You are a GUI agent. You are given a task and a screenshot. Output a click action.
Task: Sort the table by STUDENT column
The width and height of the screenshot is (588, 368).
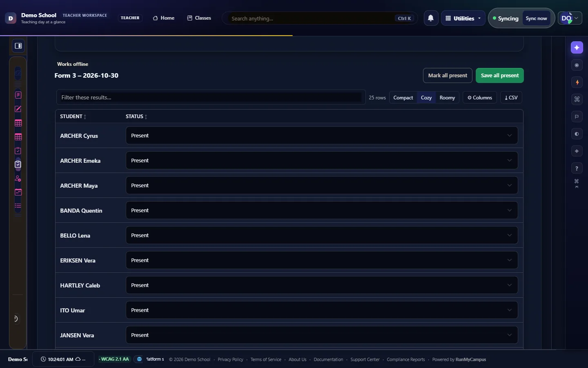pos(73,117)
